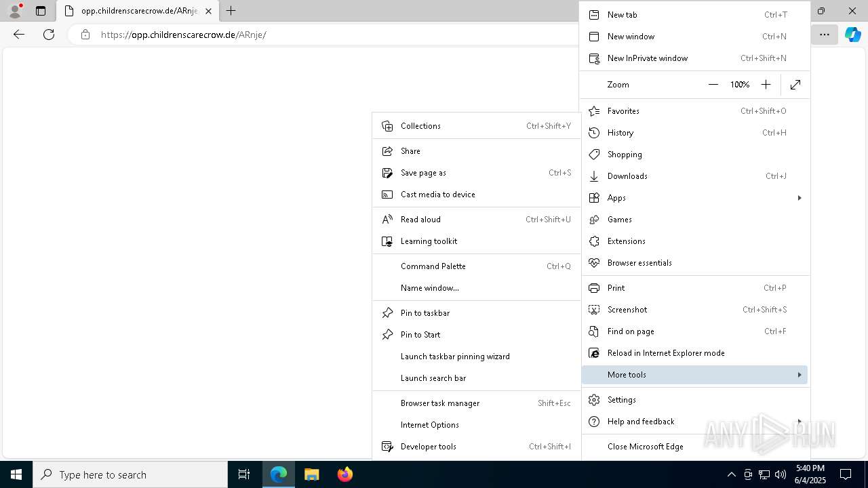Click the Share icon in submenu
This screenshot has width=868, height=488.
(387, 151)
